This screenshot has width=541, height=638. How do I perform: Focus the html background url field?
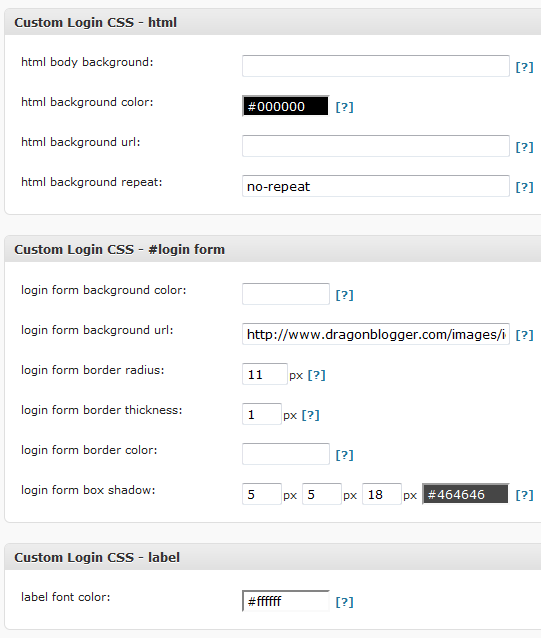[376, 146]
